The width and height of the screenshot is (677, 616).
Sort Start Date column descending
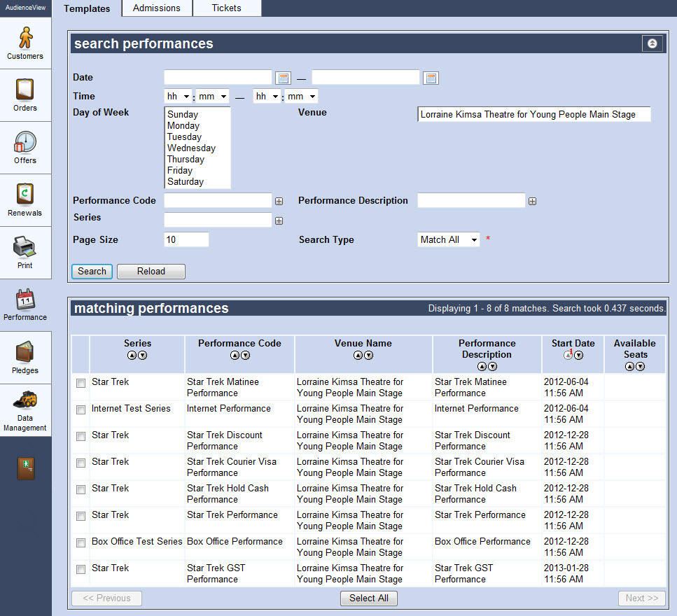click(579, 356)
